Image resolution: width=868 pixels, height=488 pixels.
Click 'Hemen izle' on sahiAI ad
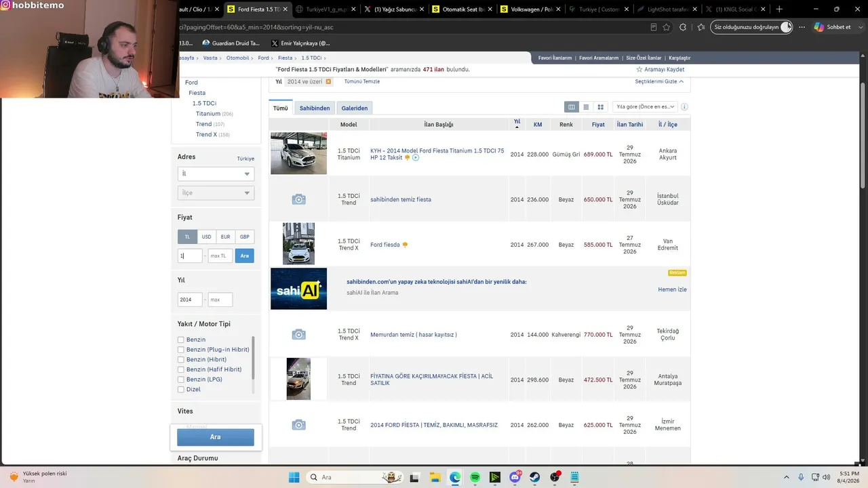(672, 289)
